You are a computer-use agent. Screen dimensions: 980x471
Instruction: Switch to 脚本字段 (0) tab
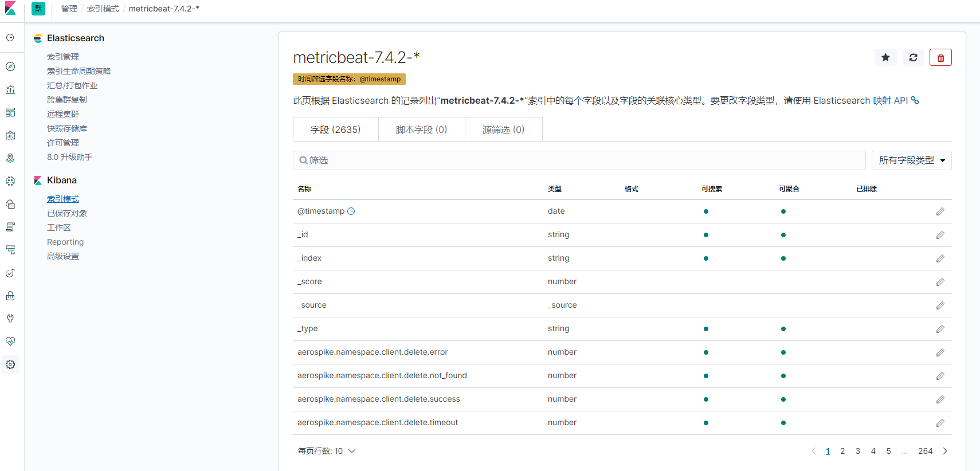[x=421, y=129]
